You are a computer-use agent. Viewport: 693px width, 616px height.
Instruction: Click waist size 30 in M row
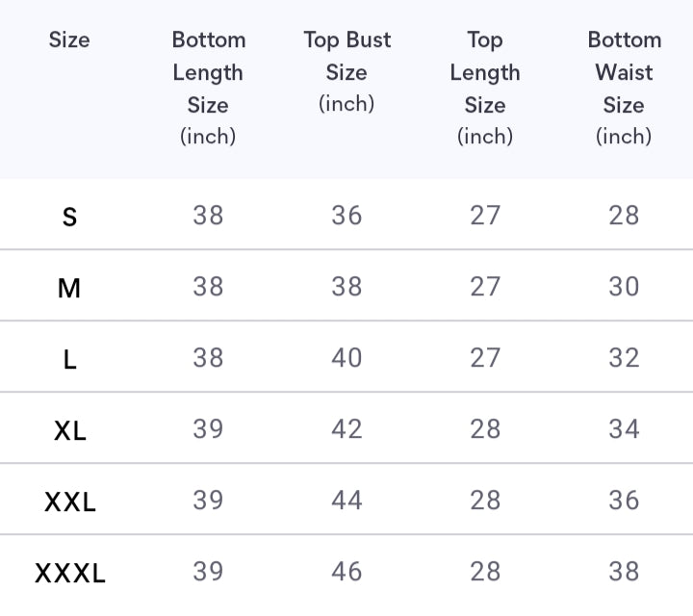(x=624, y=287)
